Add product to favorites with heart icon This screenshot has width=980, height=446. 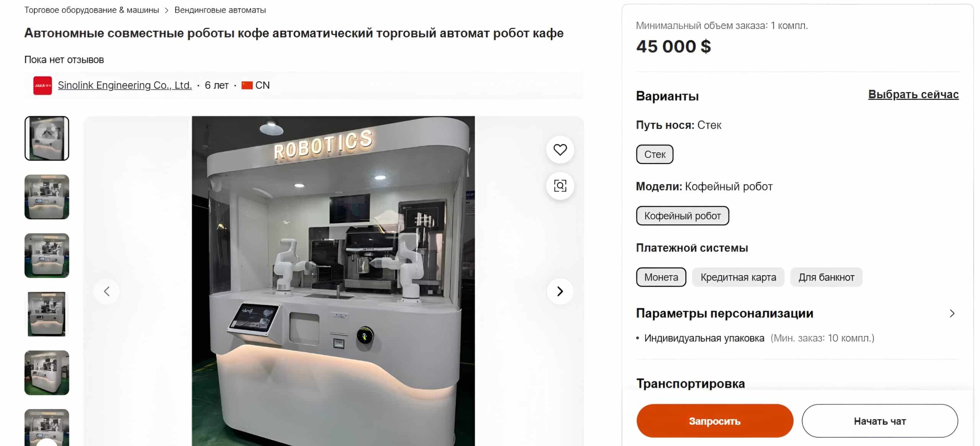(560, 150)
